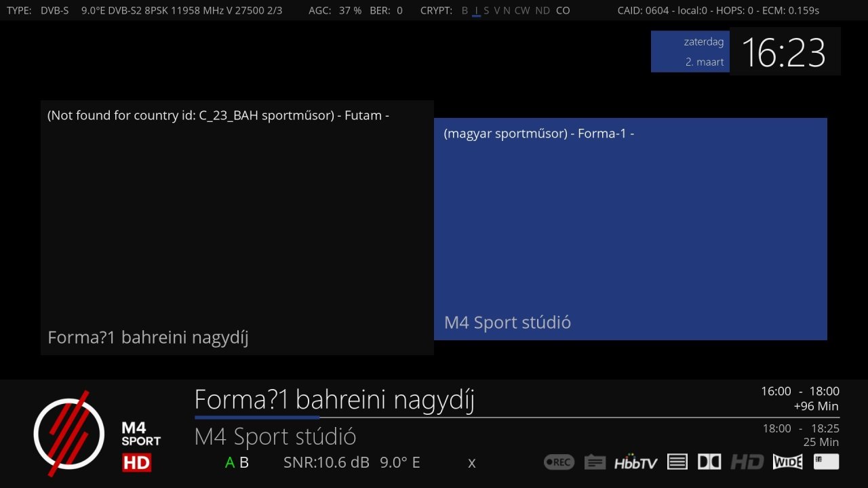
Task: Select the Dolby audio icon
Action: (709, 461)
